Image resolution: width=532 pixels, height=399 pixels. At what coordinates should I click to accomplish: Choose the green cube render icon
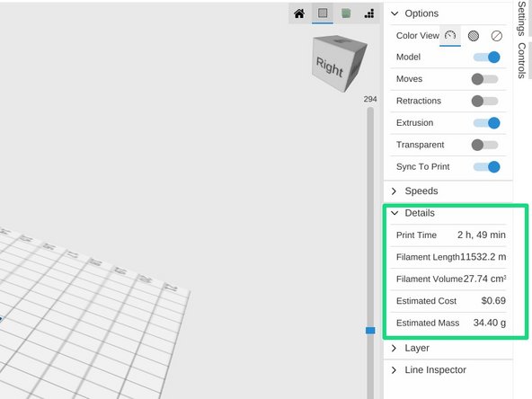346,13
